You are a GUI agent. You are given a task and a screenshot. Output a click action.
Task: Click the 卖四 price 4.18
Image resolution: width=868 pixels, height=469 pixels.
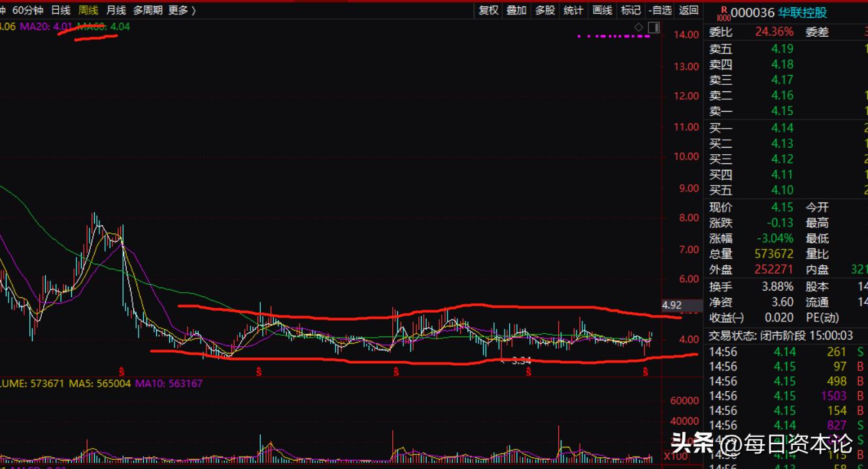point(782,64)
